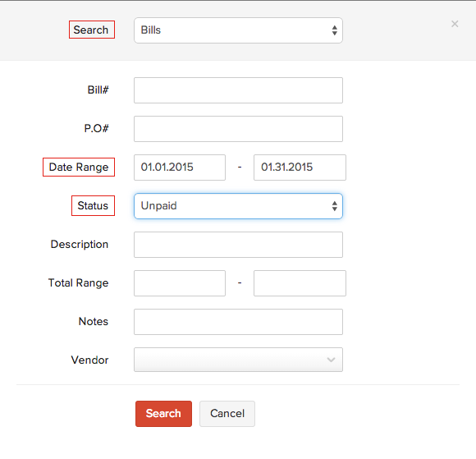This screenshot has height=459, width=476.
Task: Focus the P.O# input field
Action: (238, 129)
